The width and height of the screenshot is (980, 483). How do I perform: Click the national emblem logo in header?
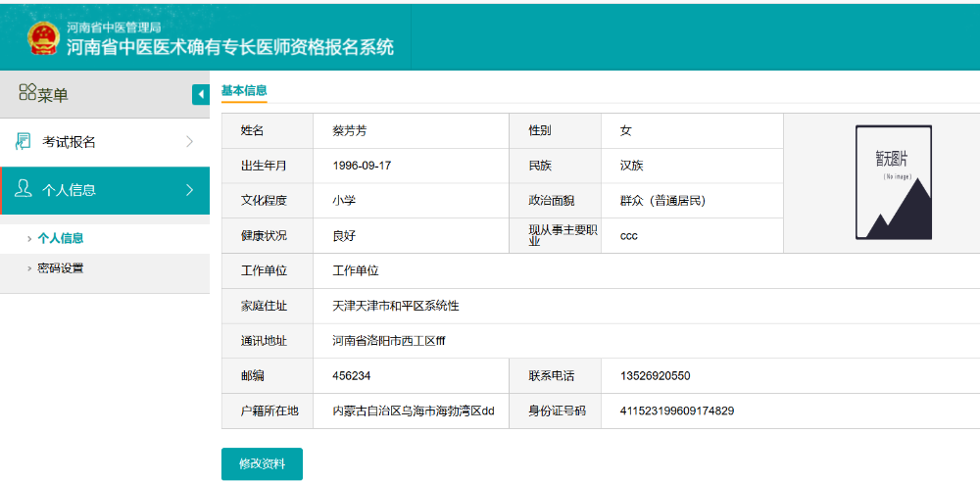click(43, 37)
